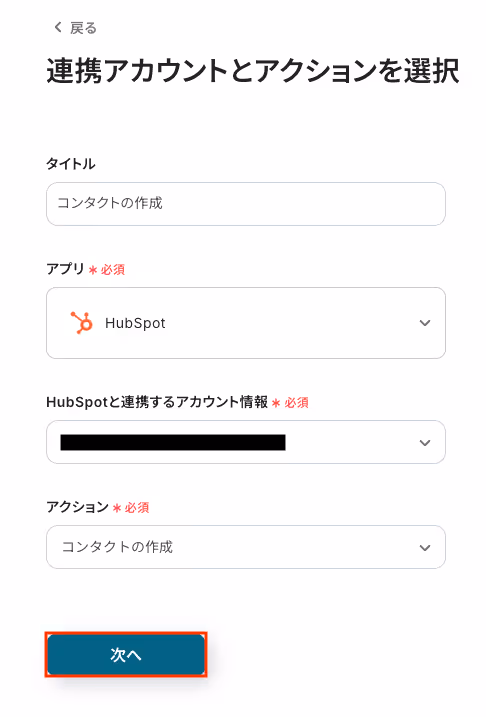Viewport: 486px width, 717px height.
Task: Click the blacked-out account name
Action: pos(173,443)
